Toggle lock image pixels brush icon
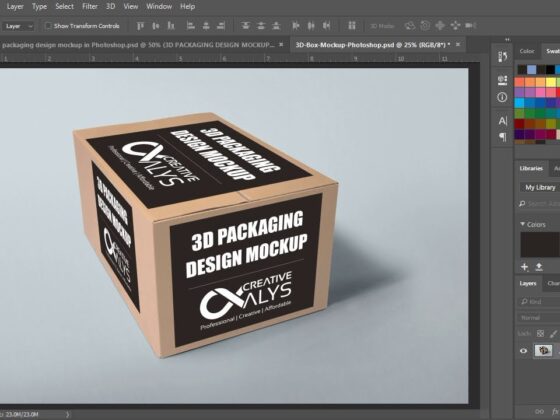Image resolution: width=560 pixels, height=420 pixels. click(553, 334)
